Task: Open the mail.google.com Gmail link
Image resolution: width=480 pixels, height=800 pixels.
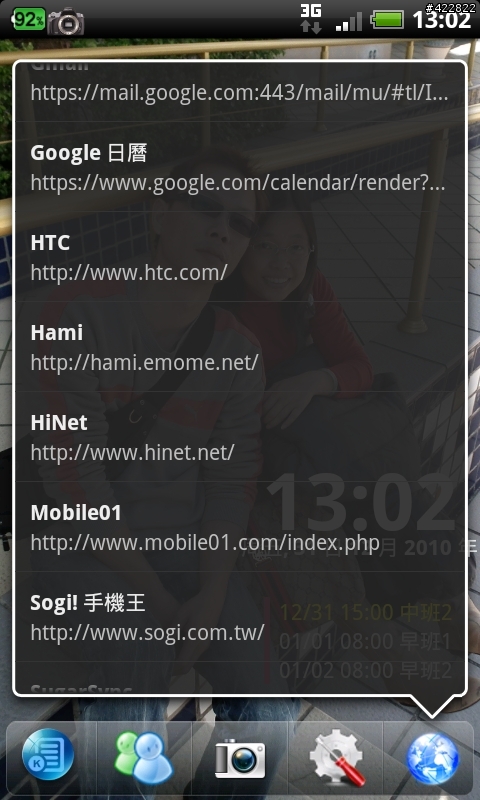Action: 240,92
